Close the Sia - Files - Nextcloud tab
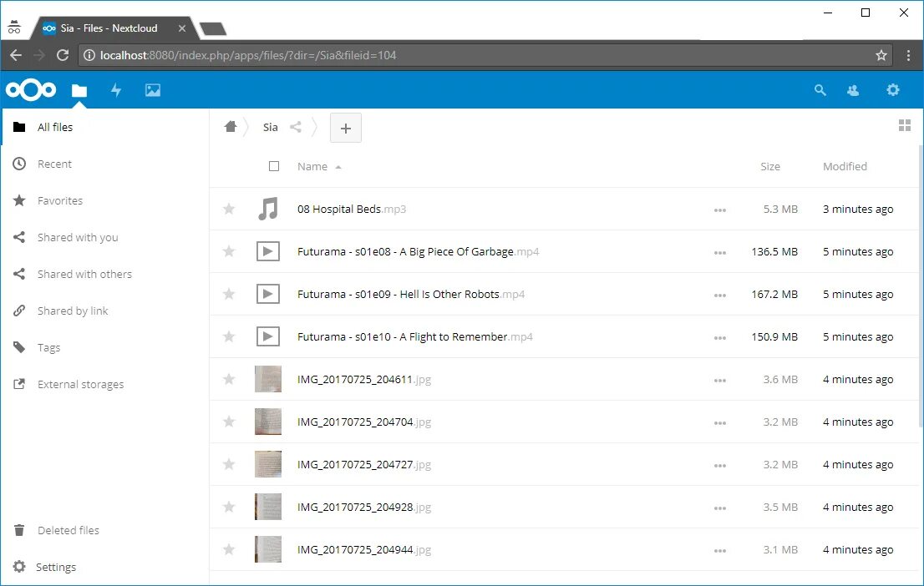This screenshot has width=924, height=586. coord(182,28)
